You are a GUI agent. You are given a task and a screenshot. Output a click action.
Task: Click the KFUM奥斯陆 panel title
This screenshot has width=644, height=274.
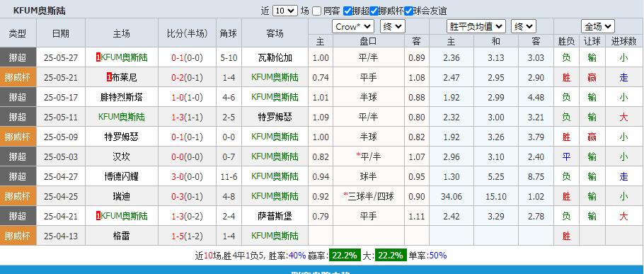[x=40, y=11]
